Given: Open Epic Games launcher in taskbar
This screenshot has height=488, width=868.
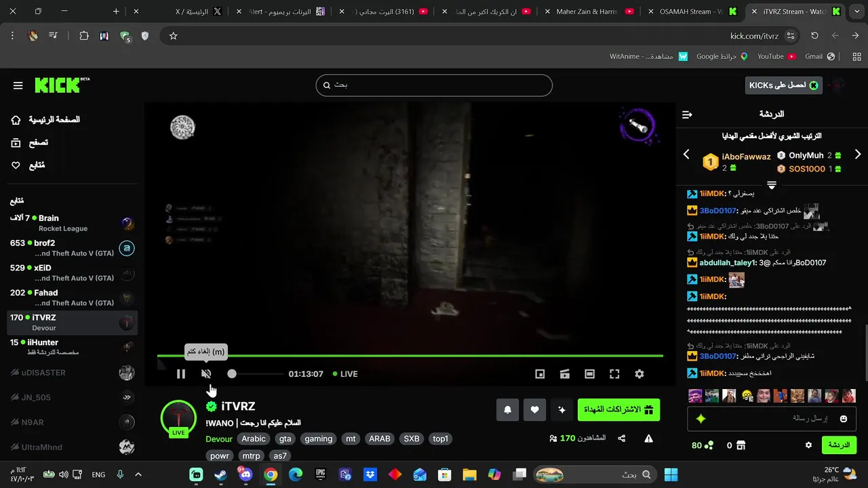Looking at the screenshot, I should (320, 474).
